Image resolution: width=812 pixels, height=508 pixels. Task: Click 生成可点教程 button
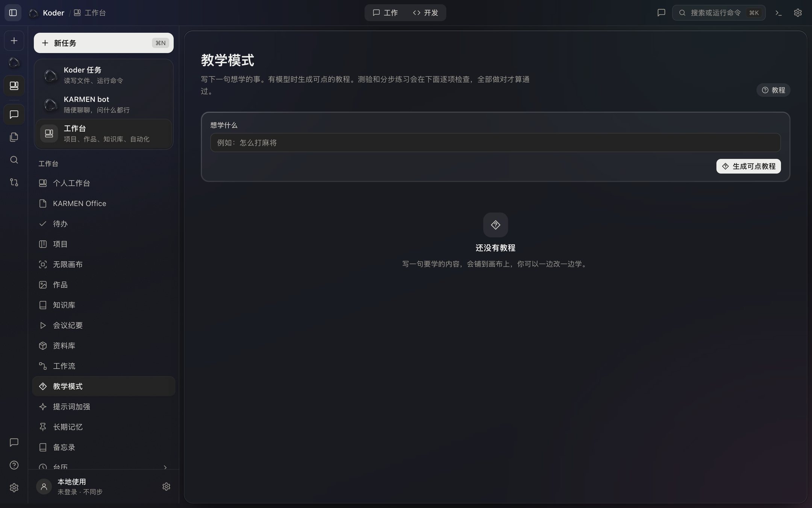[748, 166]
